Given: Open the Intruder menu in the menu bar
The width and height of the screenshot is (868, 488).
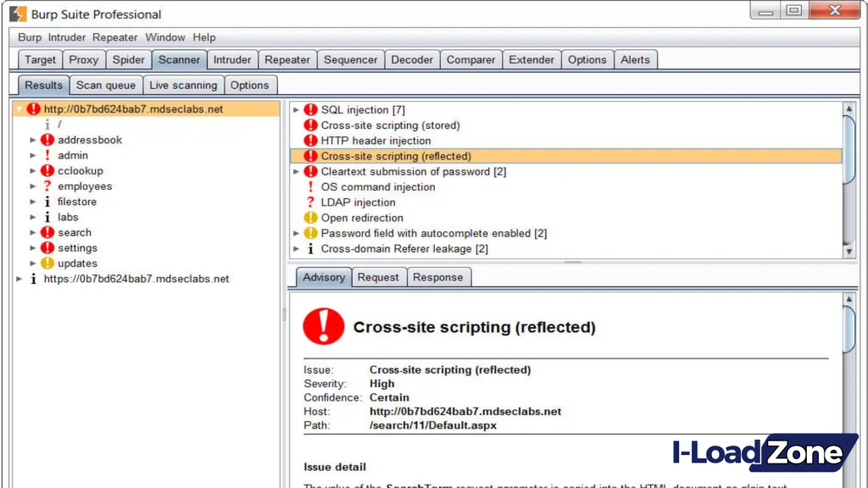Looking at the screenshot, I should pyautogui.click(x=67, y=37).
